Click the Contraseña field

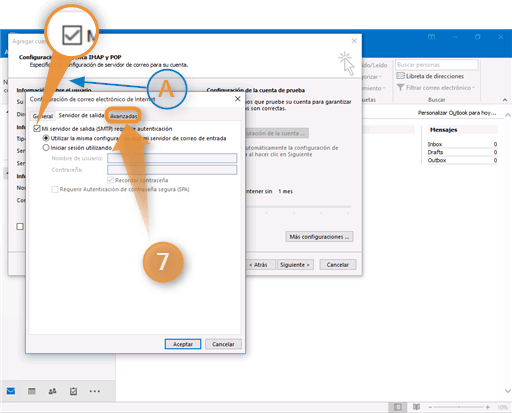click(x=172, y=170)
